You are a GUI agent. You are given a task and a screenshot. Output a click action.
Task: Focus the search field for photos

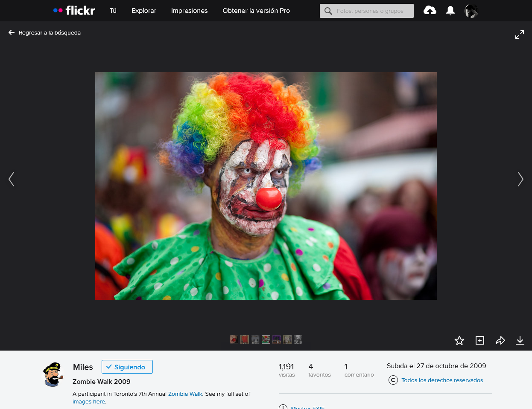pos(370,11)
